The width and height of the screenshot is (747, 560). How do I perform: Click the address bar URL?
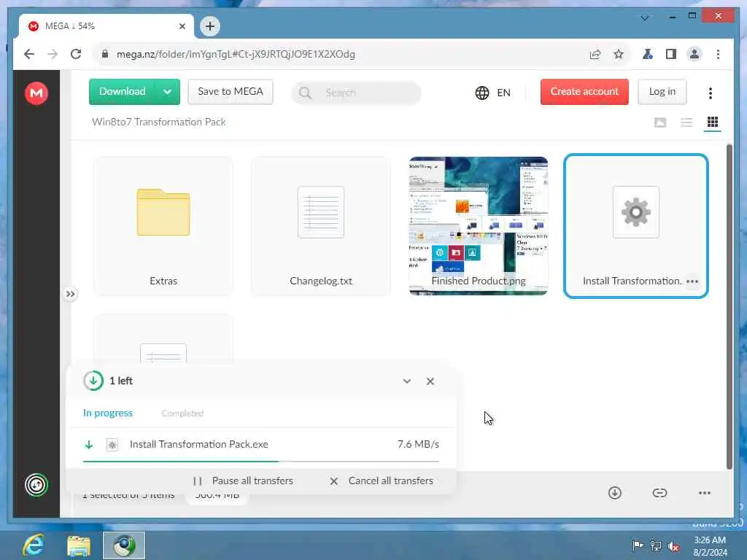click(x=236, y=54)
